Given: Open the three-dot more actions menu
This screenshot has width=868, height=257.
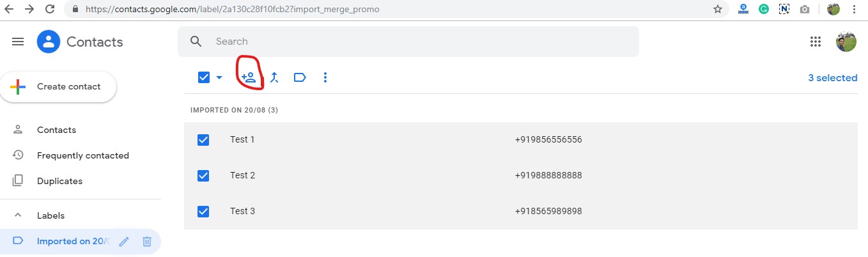Looking at the screenshot, I should [x=325, y=77].
